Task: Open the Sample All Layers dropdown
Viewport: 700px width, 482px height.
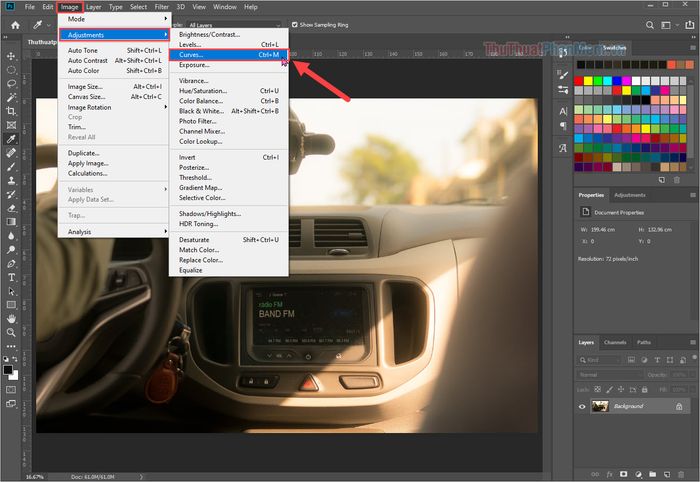Action: 235,25
